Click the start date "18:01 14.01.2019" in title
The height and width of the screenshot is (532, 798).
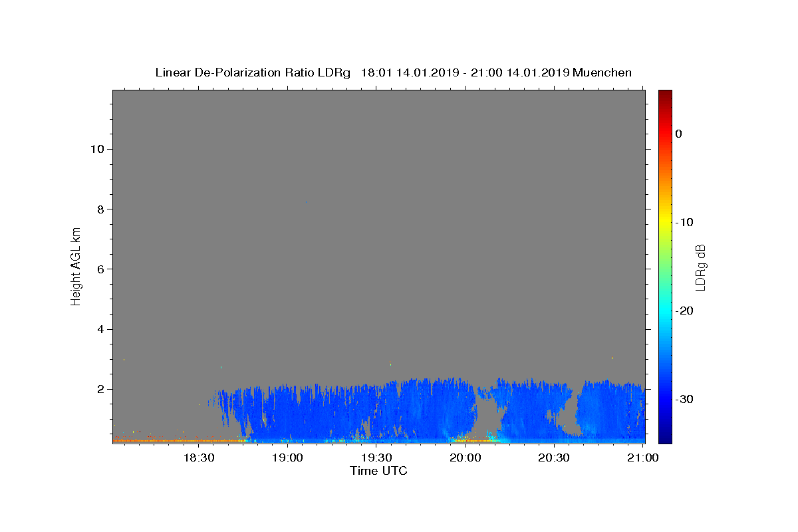tap(410, 72)
